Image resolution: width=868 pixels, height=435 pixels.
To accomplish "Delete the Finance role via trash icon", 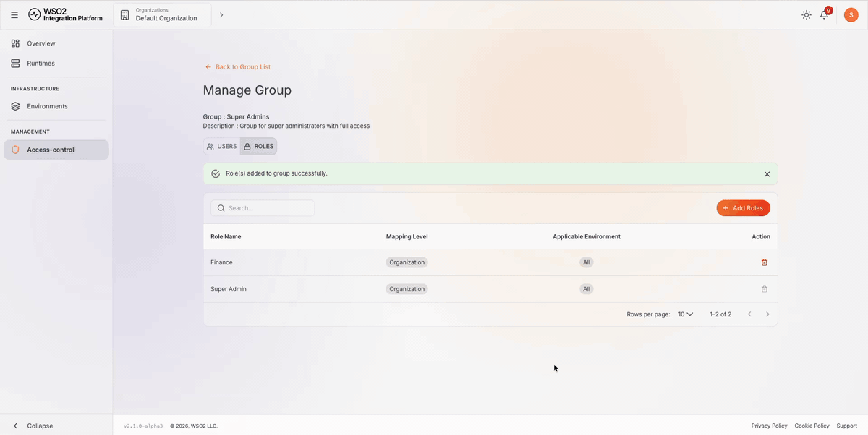I will click(765, 262).
